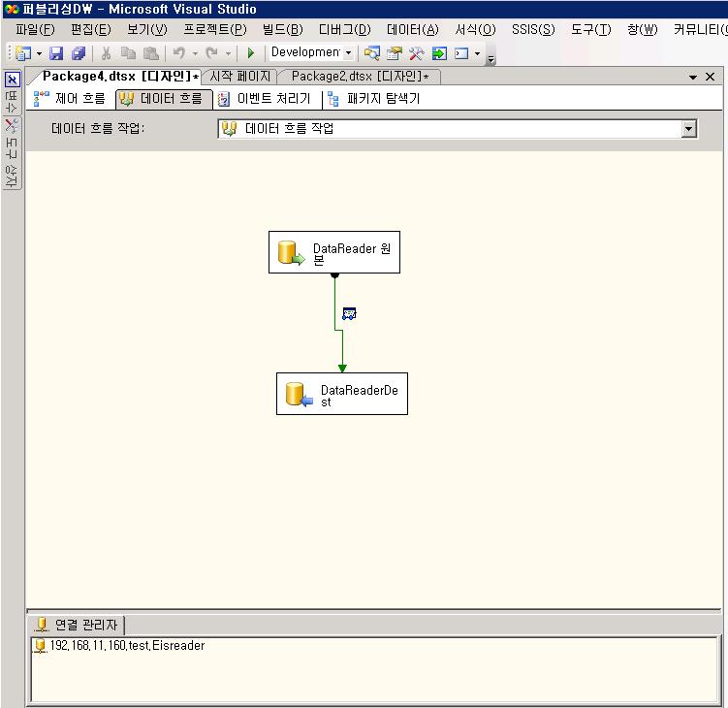Select the DataReaderDest destination component
The image size is (728, 708).
click(342, 394)
